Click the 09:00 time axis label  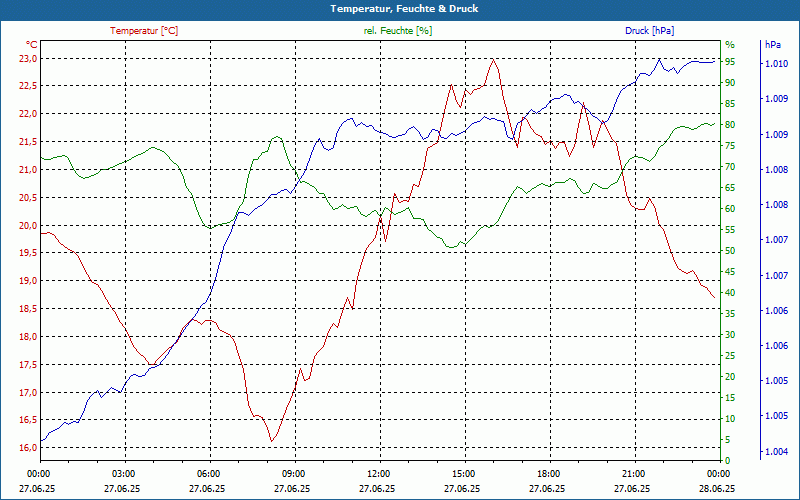pyautogui.click(x=292, y=474)
